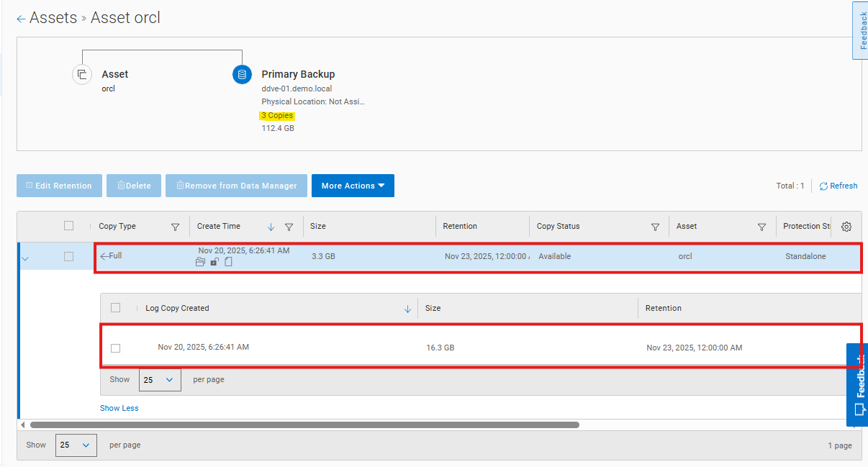Click the unlocked padlock icon under Create Time
Image resolution: width=868 pixels, height=467 pixels.
click(x=214, y=262)
